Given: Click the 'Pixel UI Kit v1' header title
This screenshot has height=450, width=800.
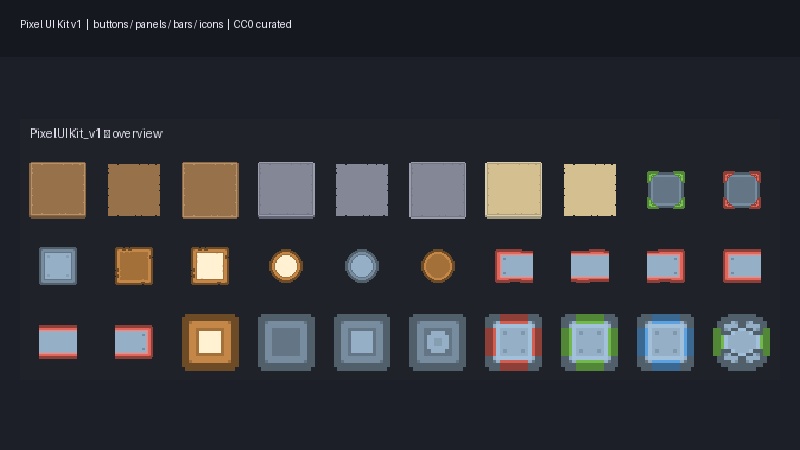Looking at the screenshot, I should (x=51, y=24).
